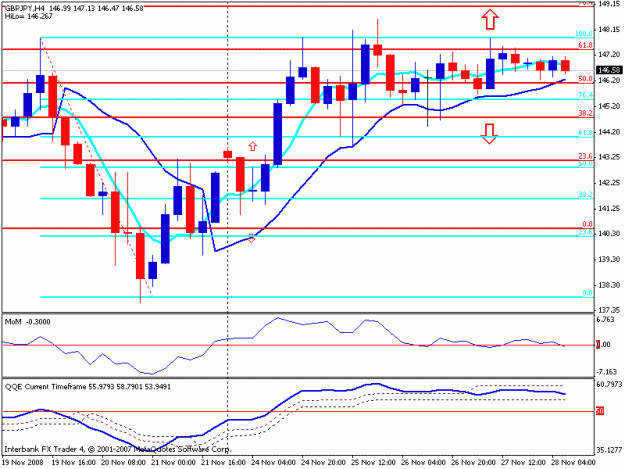
Task: Click QQE scale value 60.7973
Action: click(609, 385)
